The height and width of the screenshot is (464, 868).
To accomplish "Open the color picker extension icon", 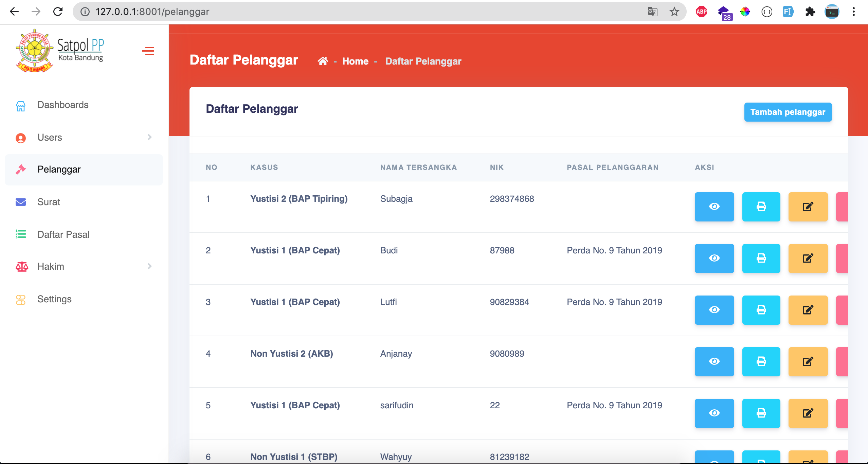I will 745,12.
